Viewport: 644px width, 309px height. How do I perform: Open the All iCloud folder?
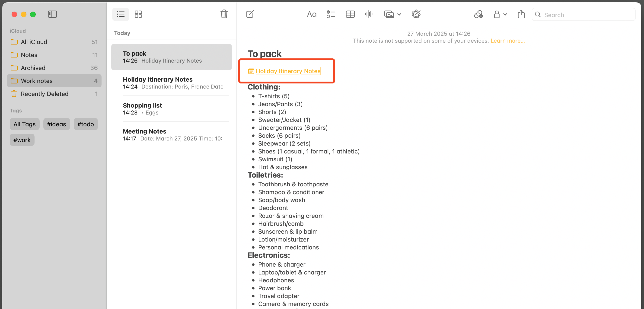point(54,42)
